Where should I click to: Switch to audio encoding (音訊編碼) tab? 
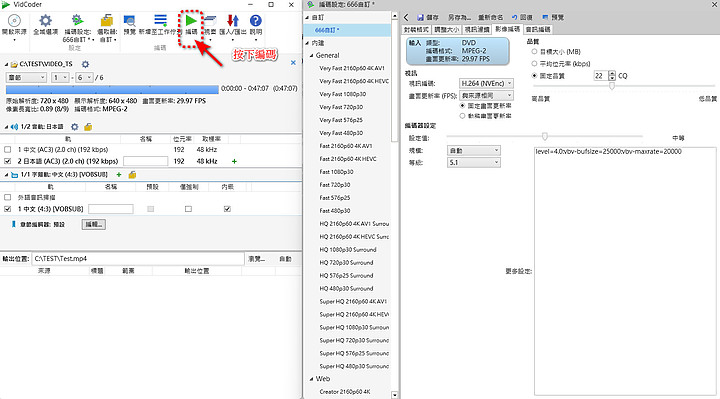click(x=538, y=29)
